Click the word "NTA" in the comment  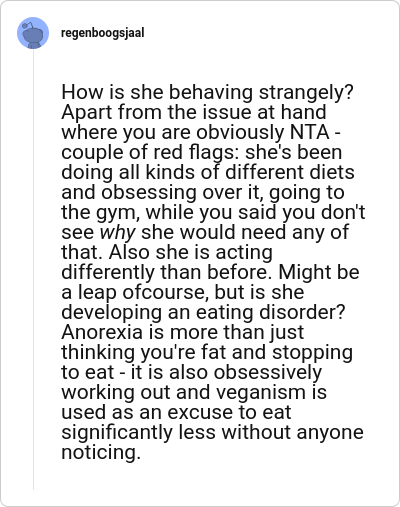tap(310, 132)
